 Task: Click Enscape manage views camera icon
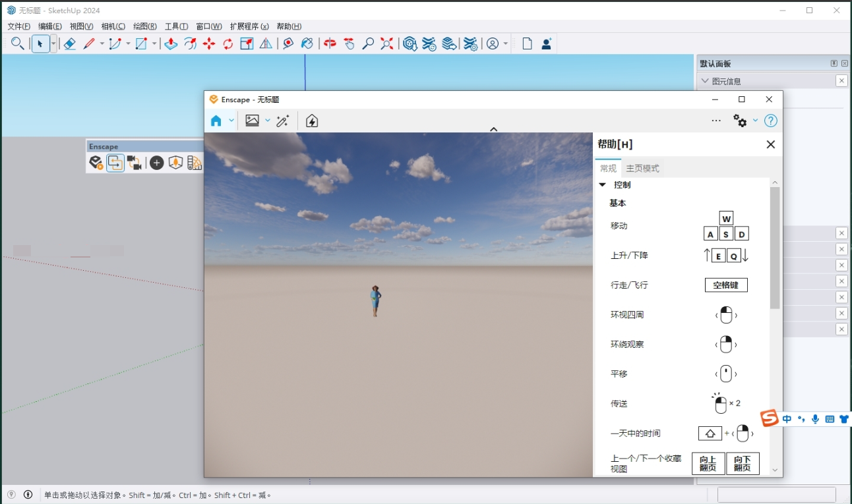135,163
